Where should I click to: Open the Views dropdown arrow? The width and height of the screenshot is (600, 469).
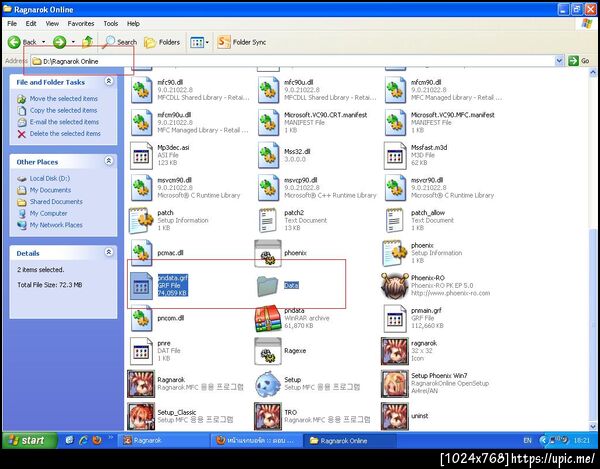point(207,42)
